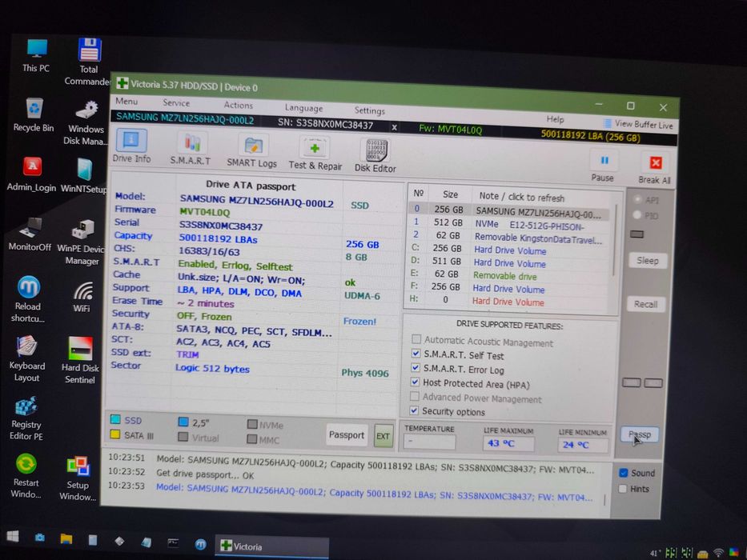747x560 pixels.
Task: Open WiFi desktop icon
Action: pyautogui.click(x=82, y=296)
